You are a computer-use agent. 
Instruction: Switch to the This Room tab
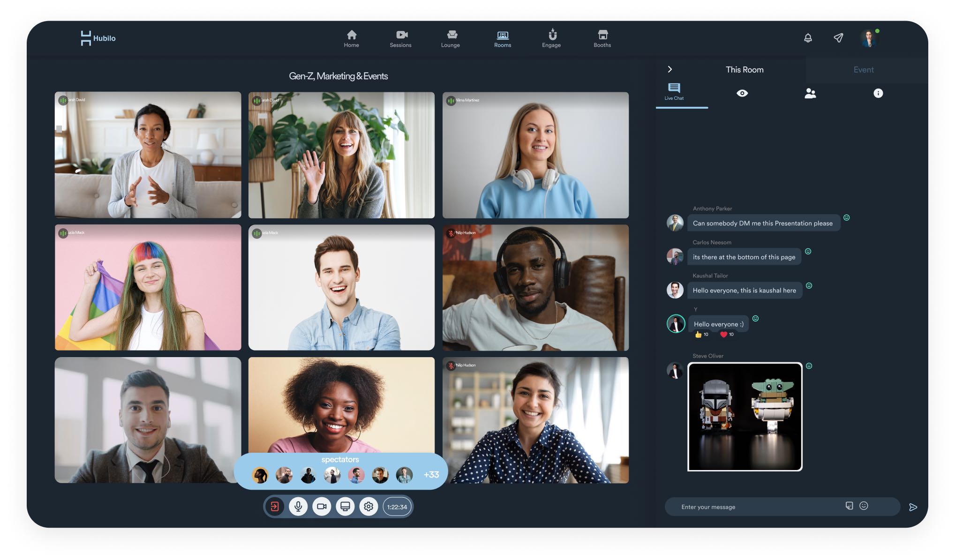point(744,69)
